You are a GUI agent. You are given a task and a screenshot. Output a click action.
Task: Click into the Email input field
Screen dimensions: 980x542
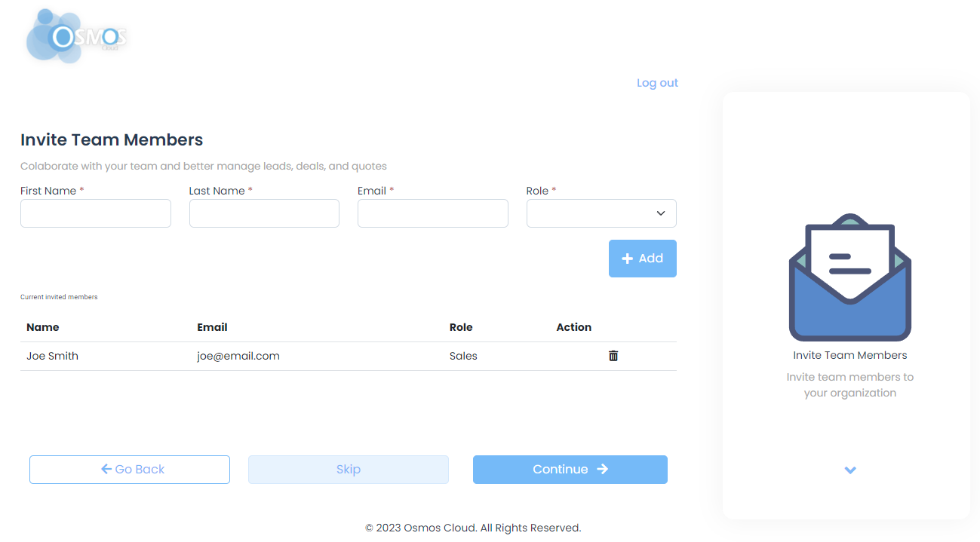(x=433, y=213)
